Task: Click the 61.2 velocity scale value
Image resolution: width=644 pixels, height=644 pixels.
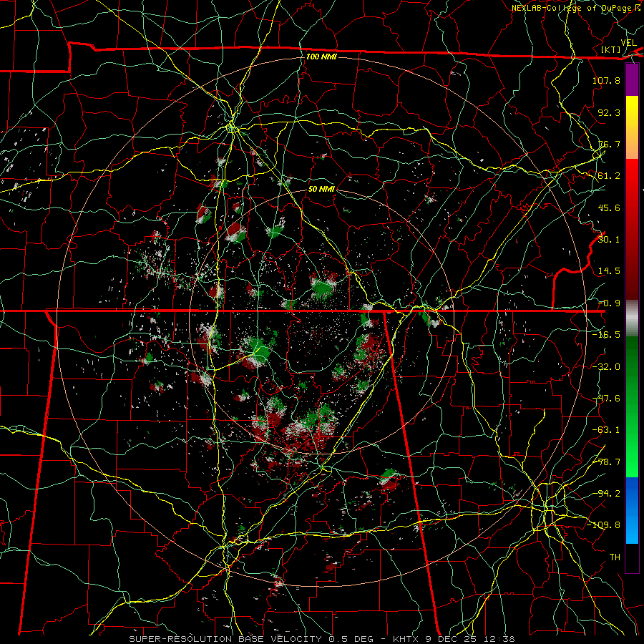Action: pyautogui.click(x=609, y=176)
